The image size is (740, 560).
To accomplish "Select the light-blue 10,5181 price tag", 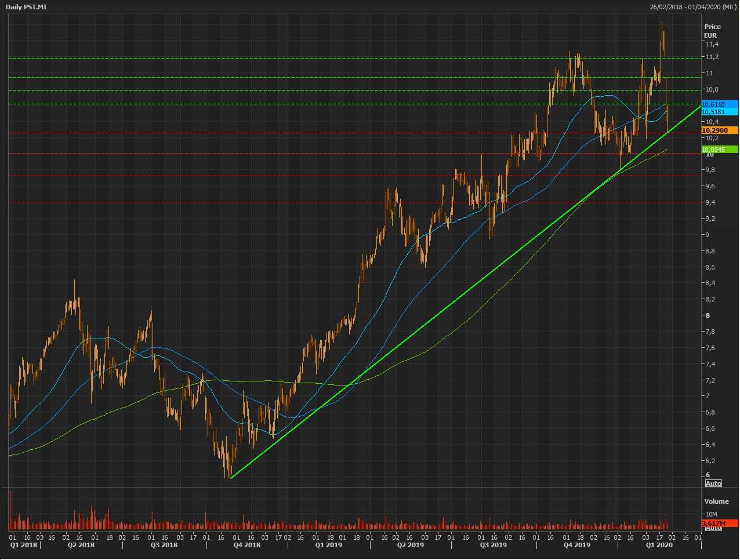I will [x=720, y=112].
